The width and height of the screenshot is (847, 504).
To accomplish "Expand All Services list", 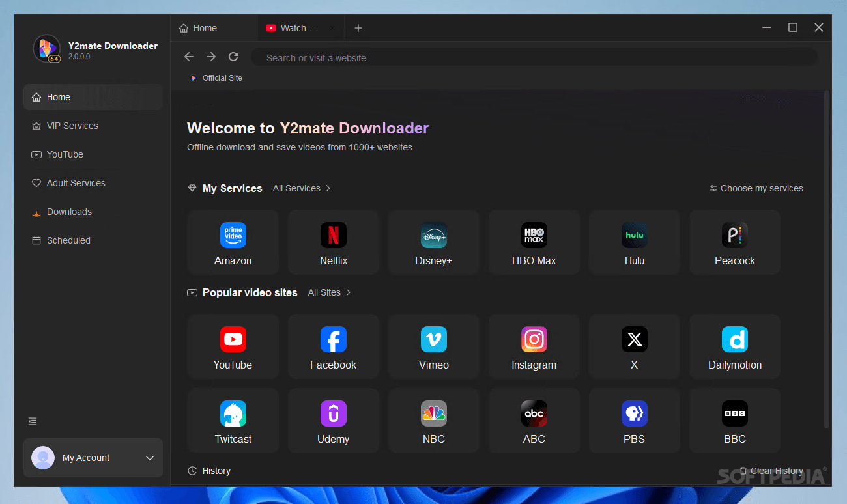I will 302,188.
